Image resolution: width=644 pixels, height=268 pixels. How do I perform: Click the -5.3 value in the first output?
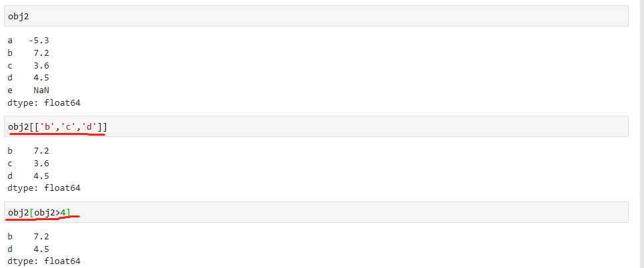click(x=39, y=41)
